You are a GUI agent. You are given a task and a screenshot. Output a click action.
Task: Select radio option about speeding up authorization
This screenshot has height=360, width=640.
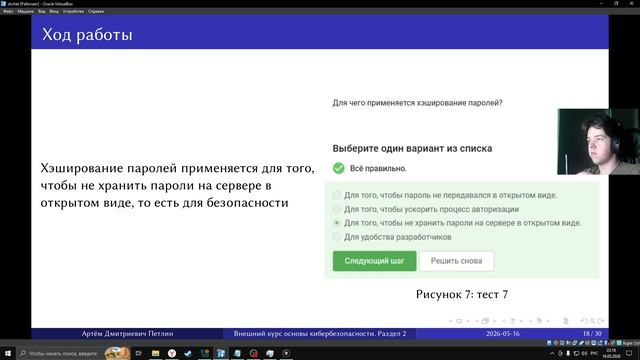pyautogui.click(x=337, y=209)
